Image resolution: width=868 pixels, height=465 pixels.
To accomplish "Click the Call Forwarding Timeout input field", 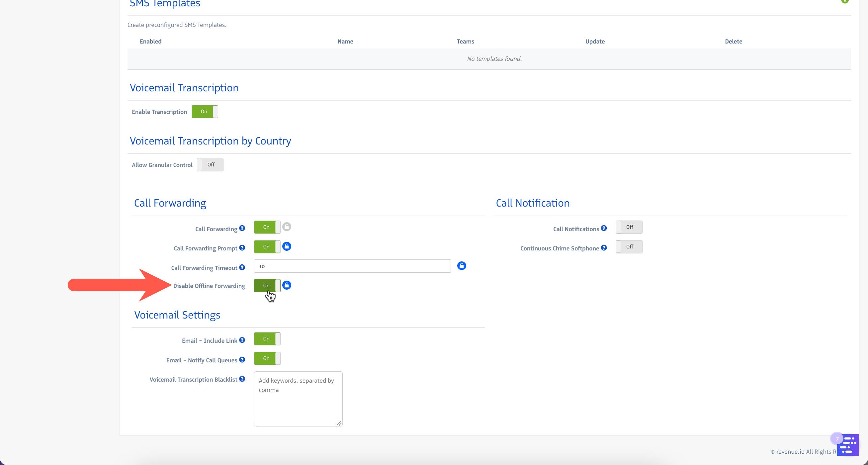I will 352,266.
